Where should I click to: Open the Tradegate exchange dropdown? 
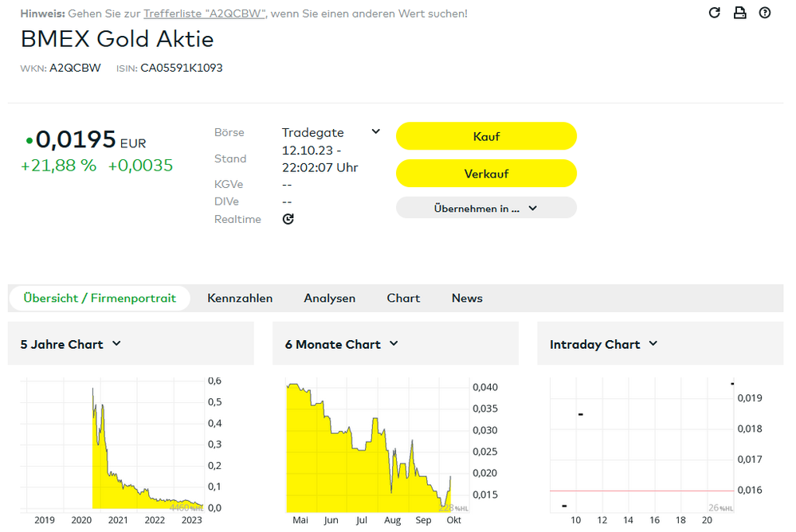point(331,132)
